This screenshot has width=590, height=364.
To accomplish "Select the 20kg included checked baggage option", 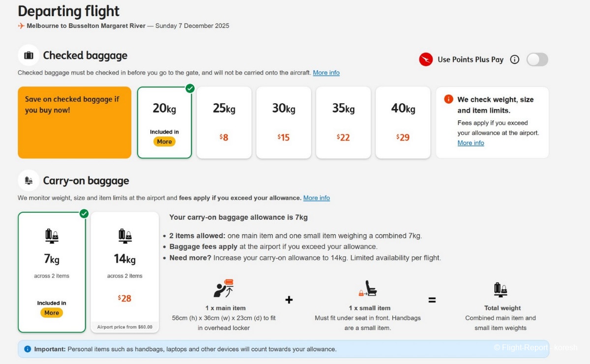I will [164, 123].
